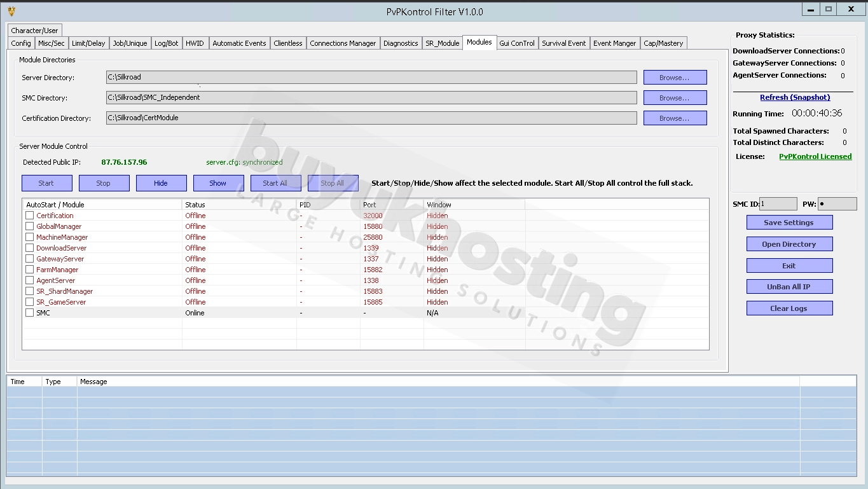Browse for the Server Directory
The image size is (868, 489).
point(675,78)
